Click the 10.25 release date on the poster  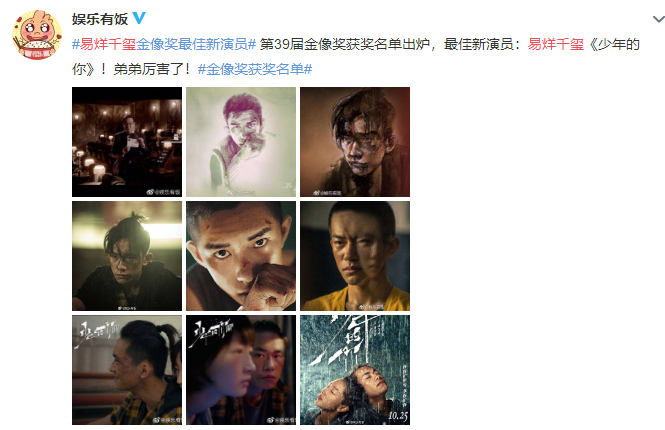[x=398, y=416]
